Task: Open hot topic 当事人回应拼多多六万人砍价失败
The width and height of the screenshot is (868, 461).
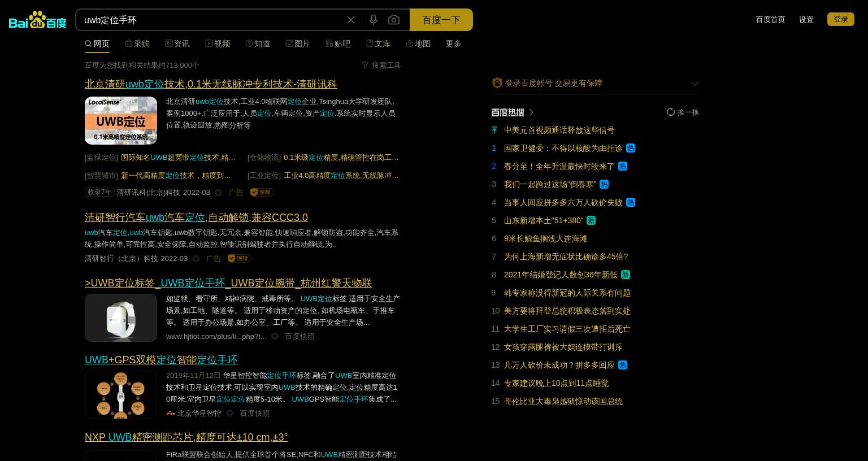Action: click(563, 202)
